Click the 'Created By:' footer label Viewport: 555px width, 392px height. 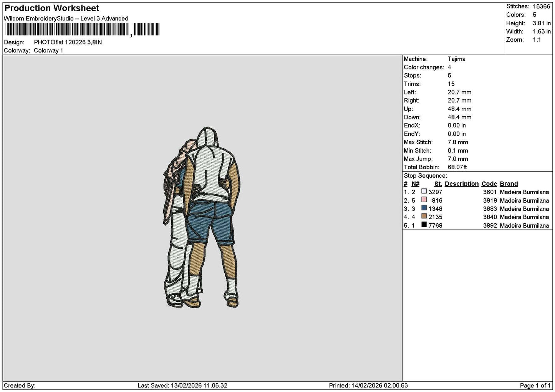pos(20,385)
